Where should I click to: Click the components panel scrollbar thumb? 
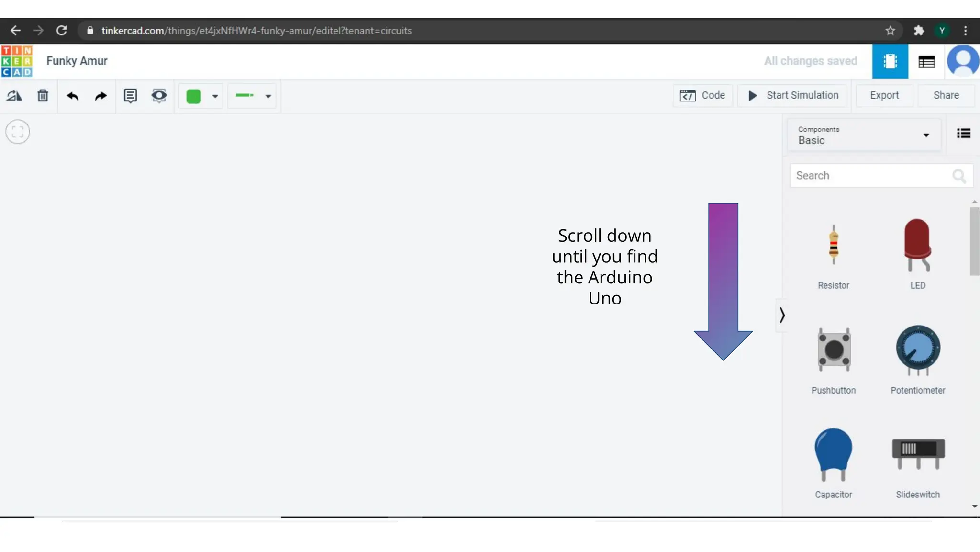tap(974, 241)
